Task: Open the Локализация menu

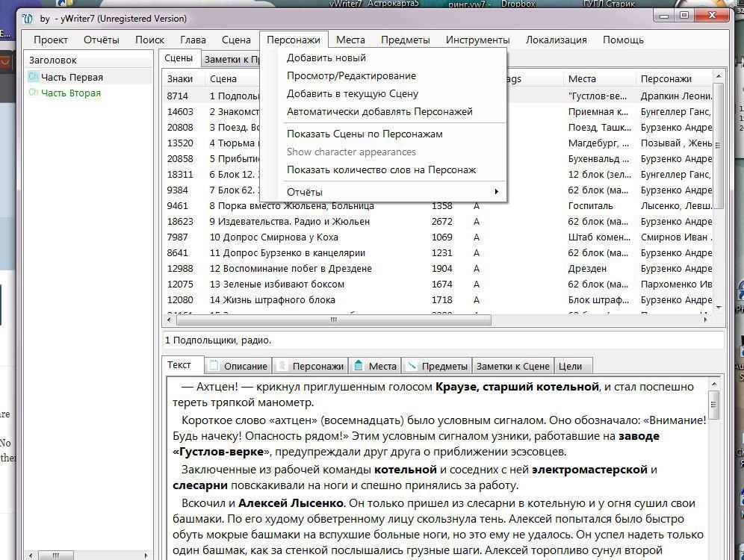Action: 556,40
